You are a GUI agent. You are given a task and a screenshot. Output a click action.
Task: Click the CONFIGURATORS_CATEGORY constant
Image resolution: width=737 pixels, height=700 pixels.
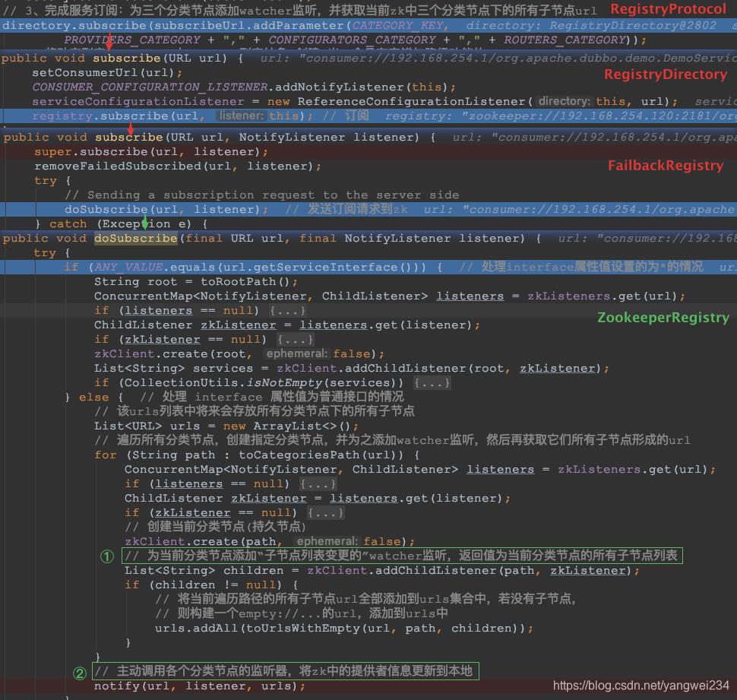coord(353,40)
